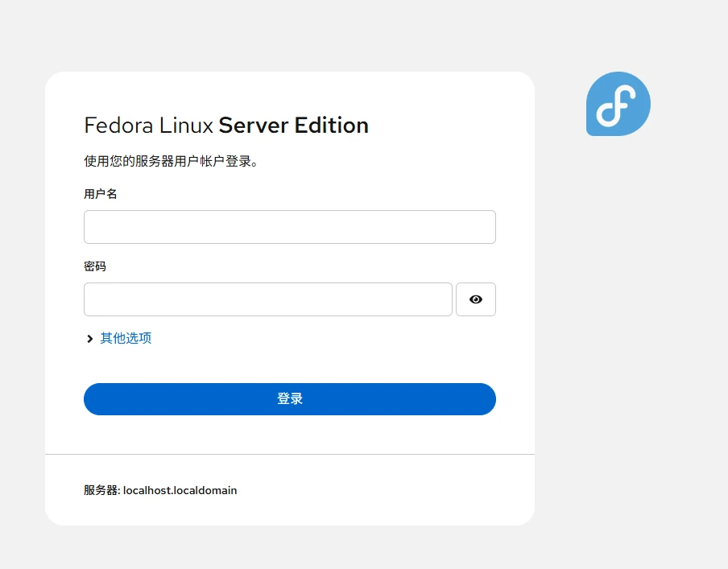Click the word Linux in the heading
This screenshot has height=569, width=728.
(186, 126)
